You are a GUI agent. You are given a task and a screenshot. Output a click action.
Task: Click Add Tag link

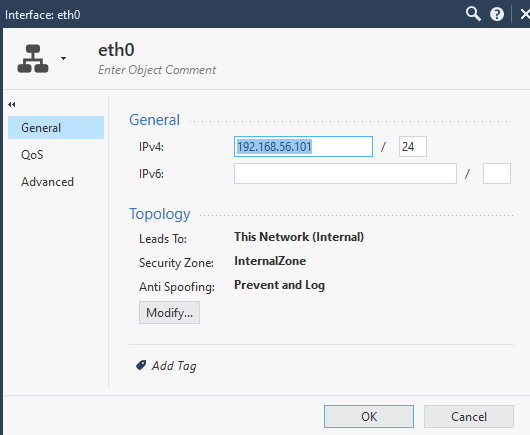pyautogui.click(x=174, y=366)
